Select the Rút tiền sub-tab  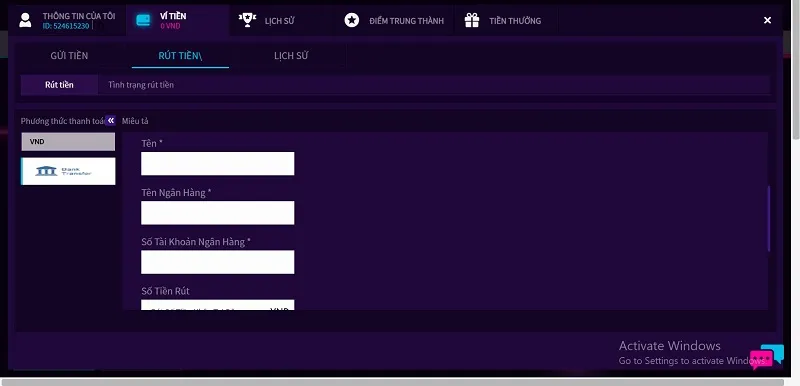point(59,85)
